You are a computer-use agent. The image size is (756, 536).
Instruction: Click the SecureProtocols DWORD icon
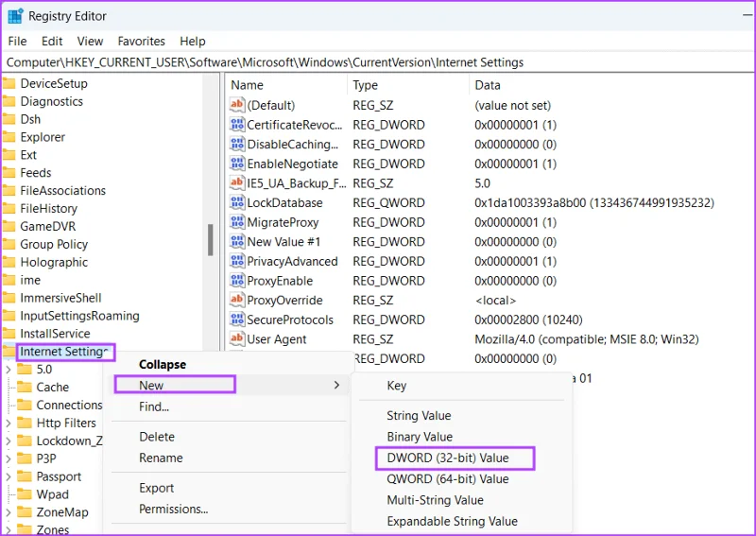pos(237,320)
